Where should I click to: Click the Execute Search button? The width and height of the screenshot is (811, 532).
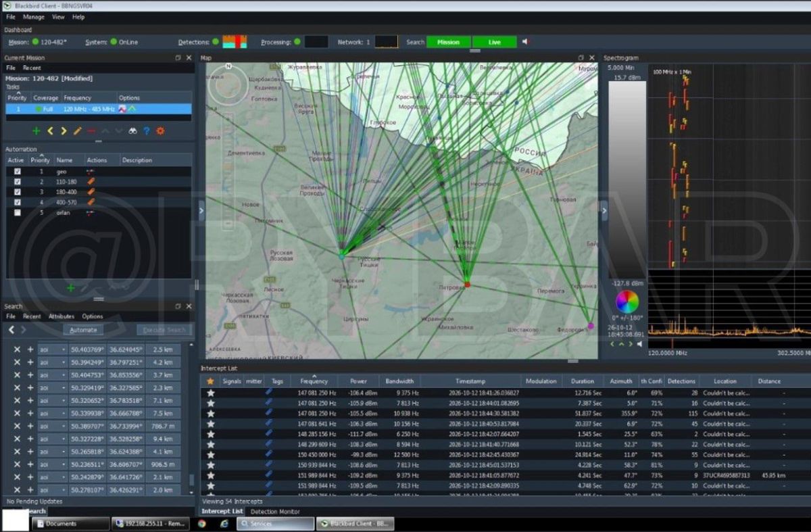[x=164, y=330]
